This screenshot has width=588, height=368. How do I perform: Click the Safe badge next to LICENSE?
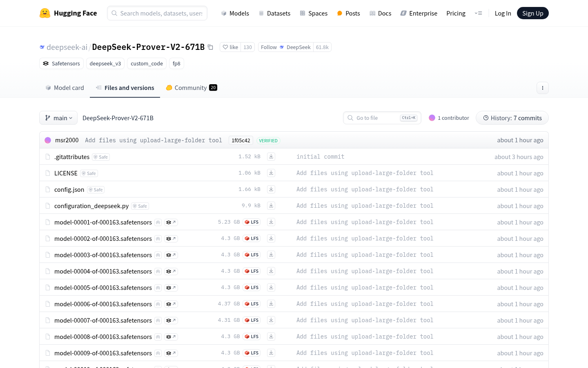tap(89, 173)
